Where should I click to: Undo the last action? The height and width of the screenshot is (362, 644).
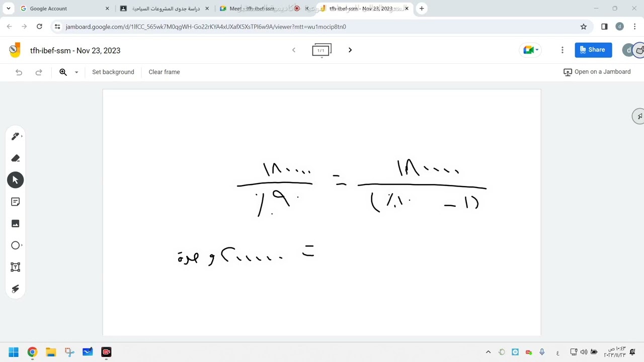point(19,72)
